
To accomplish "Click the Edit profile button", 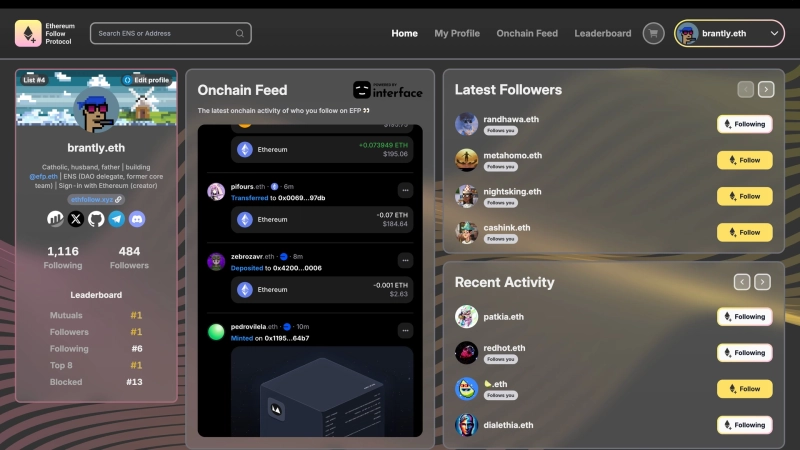I will pos(147,79).
